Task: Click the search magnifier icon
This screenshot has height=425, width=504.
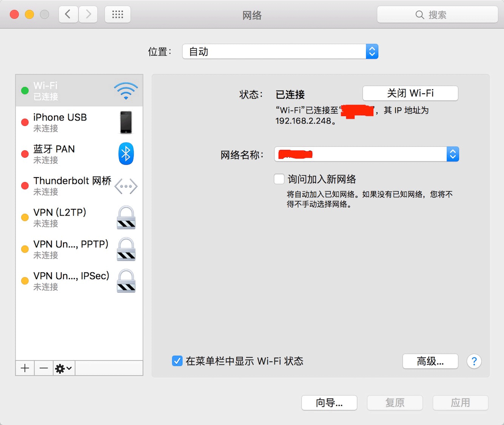Action: tap(420, 15)
